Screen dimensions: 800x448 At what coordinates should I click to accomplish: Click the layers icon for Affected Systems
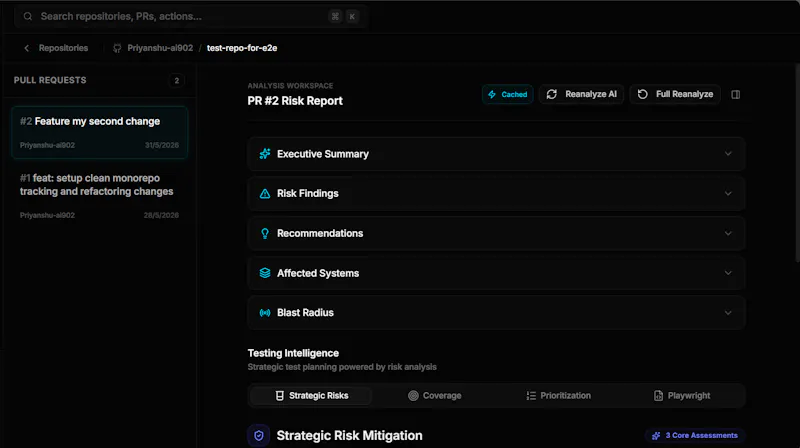[x=265, y=273]
